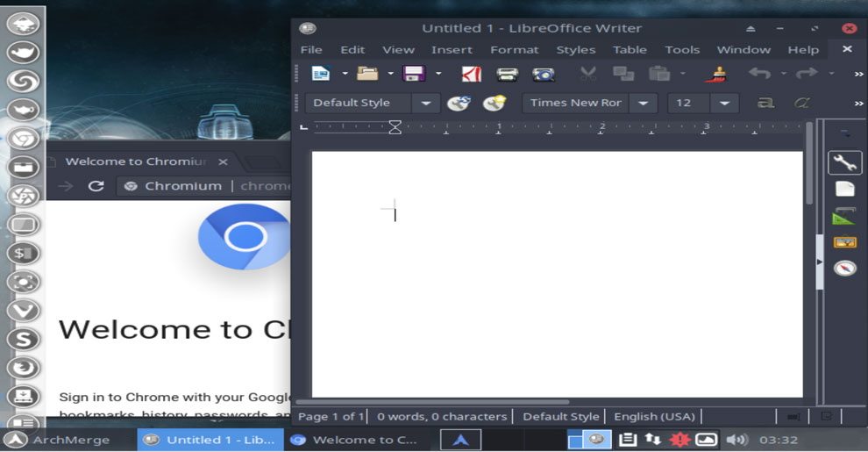The image size is (868, 452).
Task: Click the New Style from Selection icon
Action: pos(494,103)
